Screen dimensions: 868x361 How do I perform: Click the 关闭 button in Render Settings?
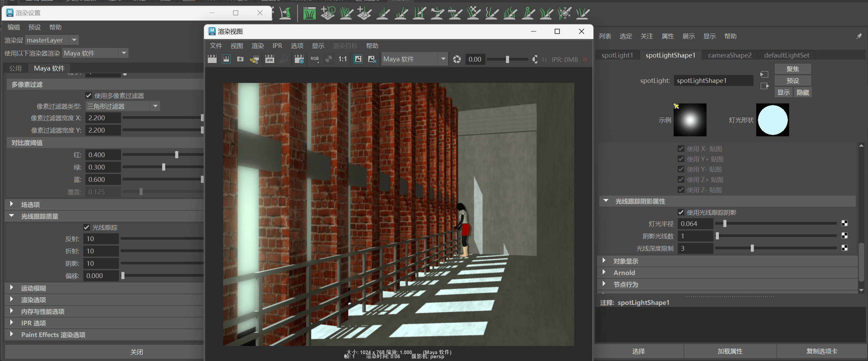pyautogui.click(x=136, y=352)
